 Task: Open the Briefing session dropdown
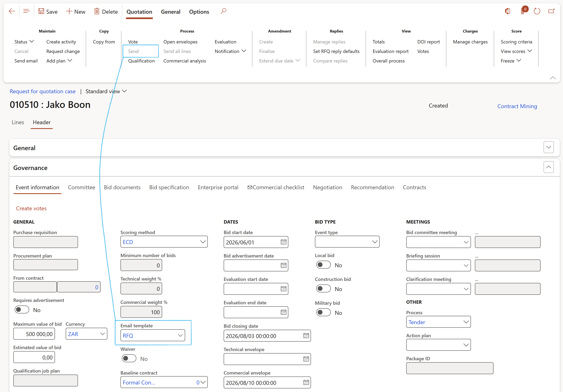[x=466, y=265]
